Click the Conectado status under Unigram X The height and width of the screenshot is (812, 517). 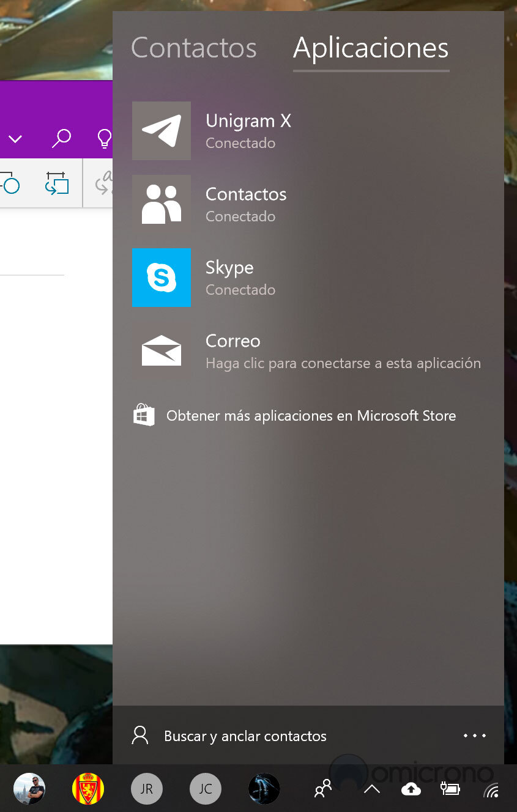click(x=240, y=143)
